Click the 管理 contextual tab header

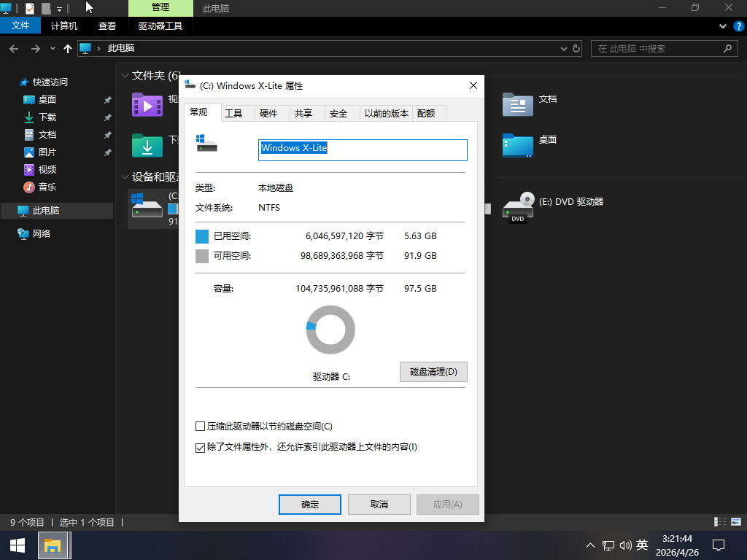click(160, 7)
